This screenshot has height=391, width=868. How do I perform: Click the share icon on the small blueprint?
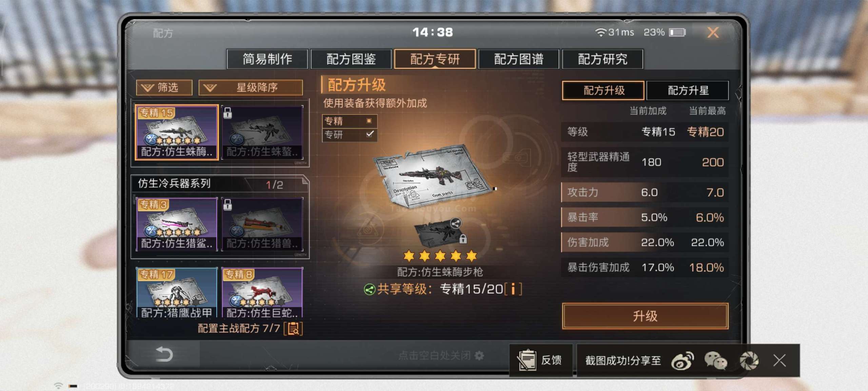coord(456,223)
